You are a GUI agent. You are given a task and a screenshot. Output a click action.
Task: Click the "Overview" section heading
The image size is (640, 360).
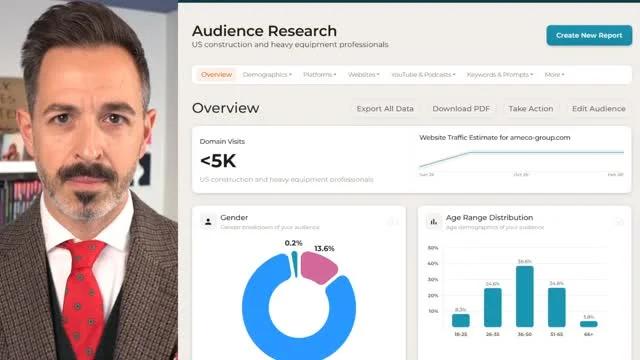tap(226, 108)
